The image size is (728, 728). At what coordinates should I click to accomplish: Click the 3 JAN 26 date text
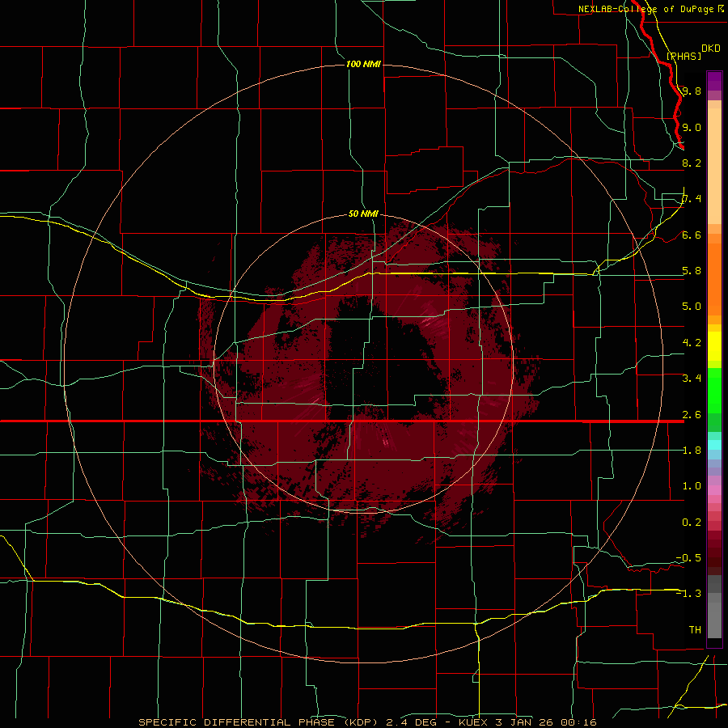526,722
